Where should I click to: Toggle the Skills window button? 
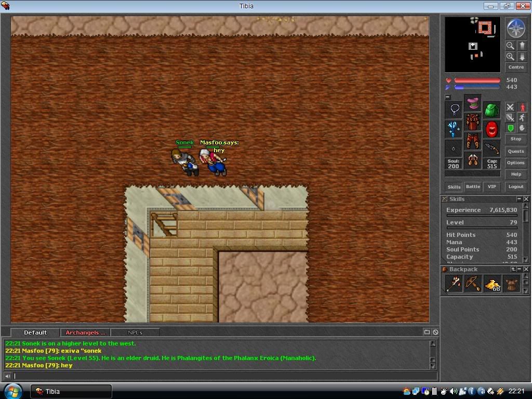pos(454,187)
